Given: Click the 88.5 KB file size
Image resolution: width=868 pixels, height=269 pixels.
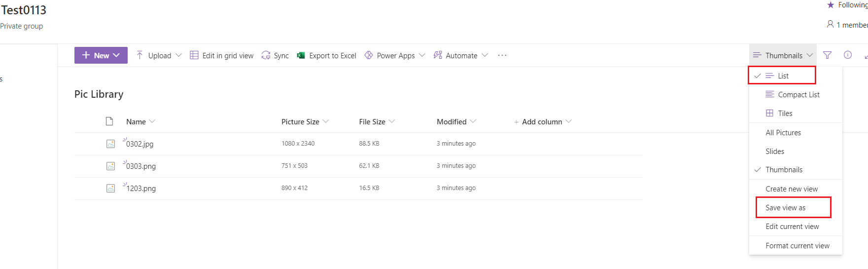Looking at the screenshot, I should click(x=369, y=143).
